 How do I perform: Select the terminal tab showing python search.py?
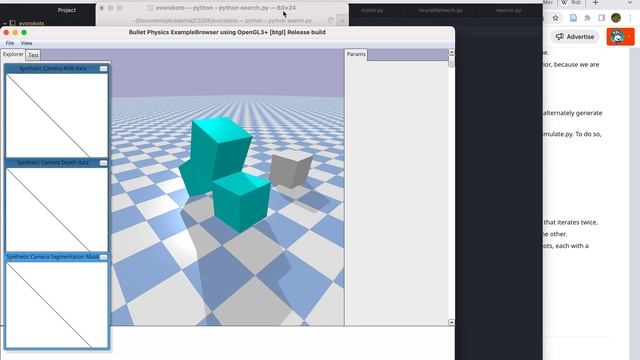[222, 20]
